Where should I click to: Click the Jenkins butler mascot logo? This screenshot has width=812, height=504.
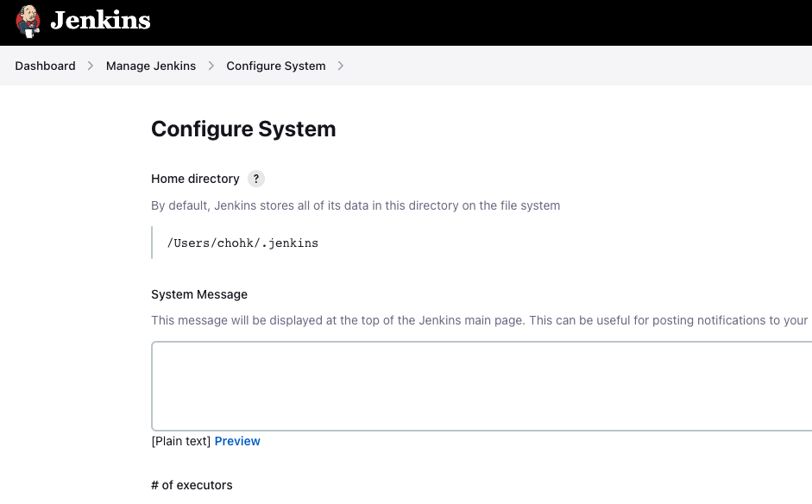coord(28,22)
